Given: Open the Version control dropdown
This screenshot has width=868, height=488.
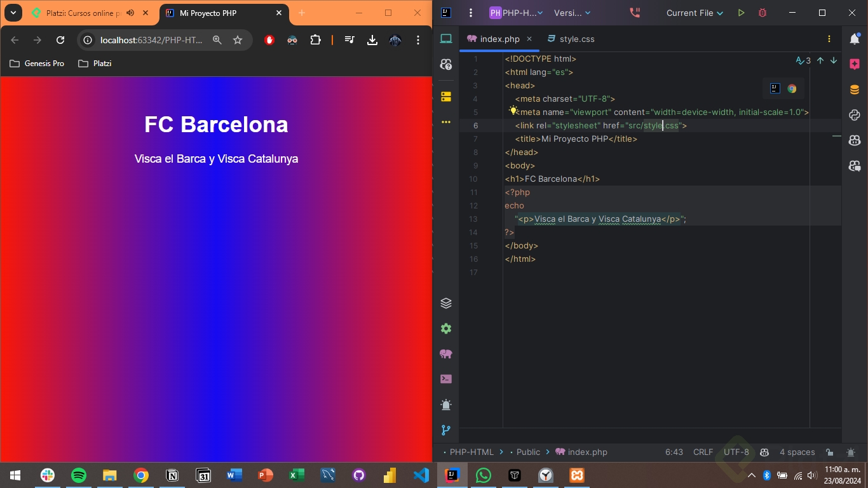Looking at the screenshot, I should coord(572,13).
